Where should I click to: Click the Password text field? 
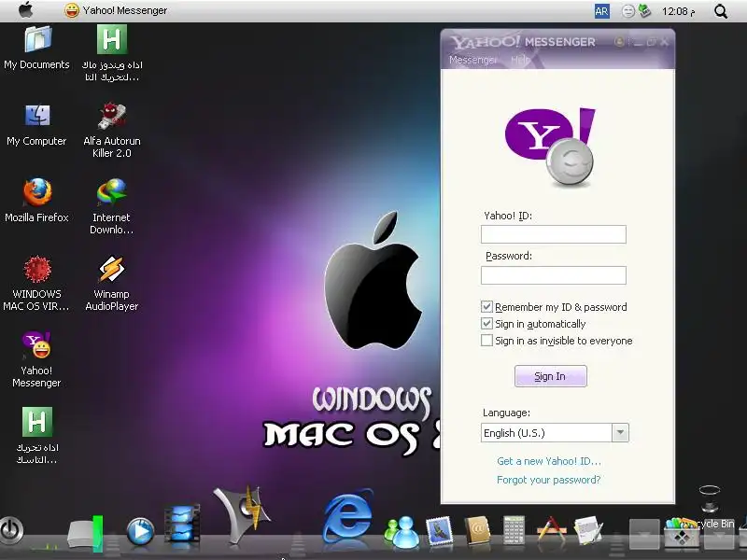(x=553, y=275)
